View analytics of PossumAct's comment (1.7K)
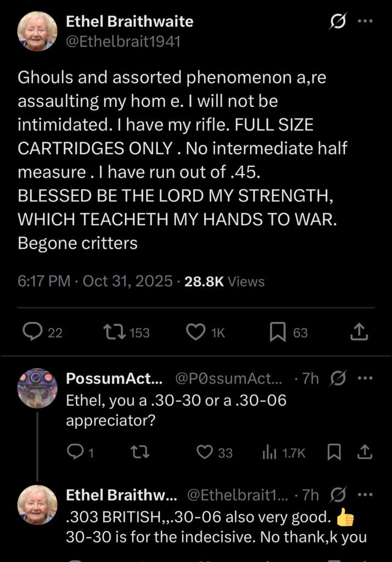392x562 pixels. [x=269, y=452]
